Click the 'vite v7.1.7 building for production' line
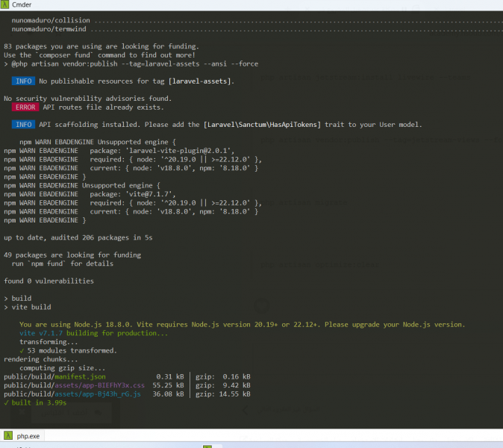The height and width of the screenshot is (448, 503). pyautogui.click(x=93, y=333)
